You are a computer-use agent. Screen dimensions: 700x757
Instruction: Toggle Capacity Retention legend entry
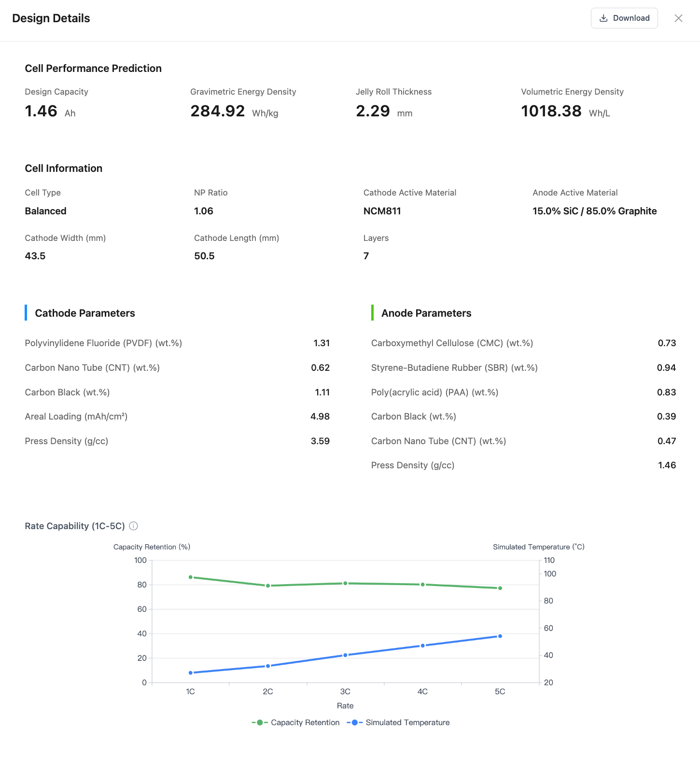295,722
